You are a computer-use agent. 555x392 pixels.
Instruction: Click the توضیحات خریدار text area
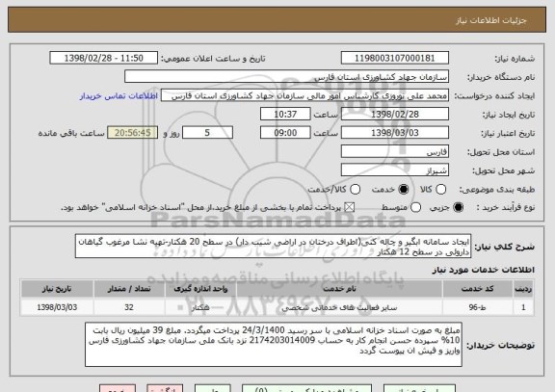click(274, 344)
